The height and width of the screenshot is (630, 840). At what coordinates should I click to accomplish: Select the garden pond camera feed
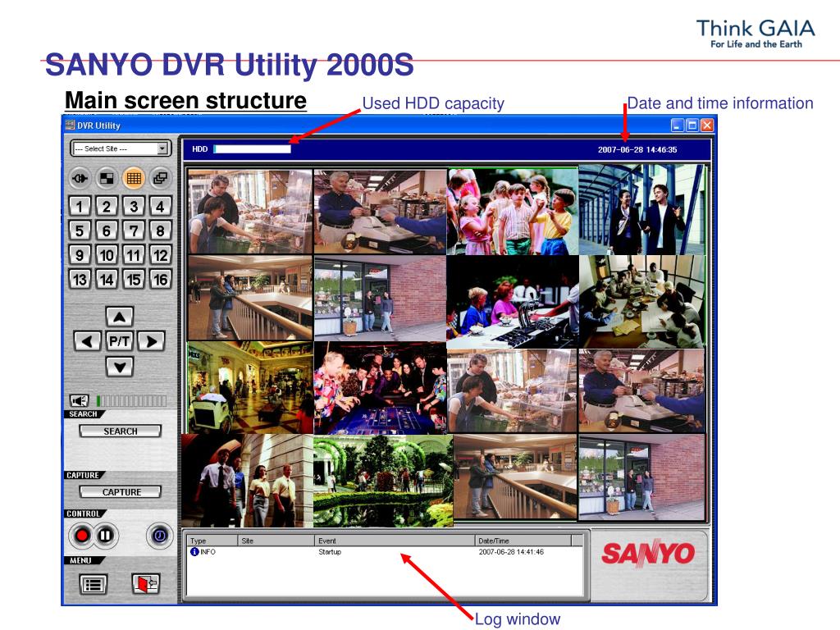point(383,481)
